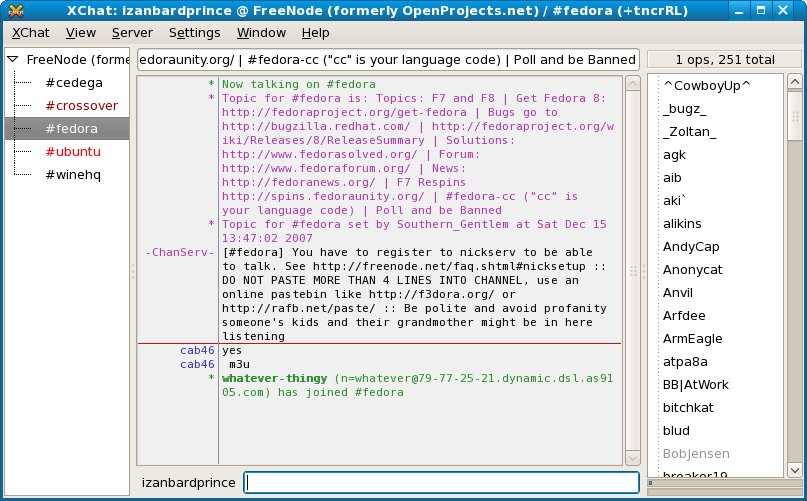
Task: Click the user list scroll-up arrow
Action: tap(794, 82)
